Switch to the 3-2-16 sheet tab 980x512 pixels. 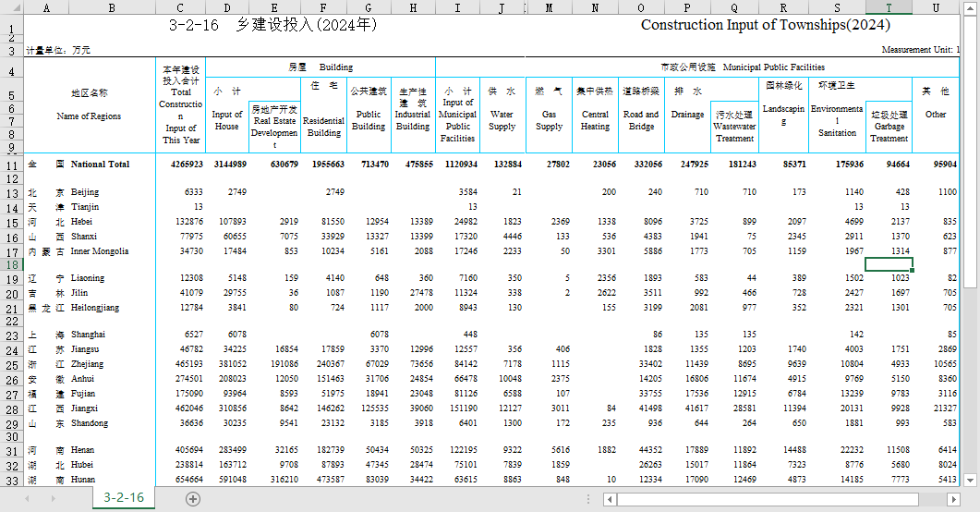[123, 498]
